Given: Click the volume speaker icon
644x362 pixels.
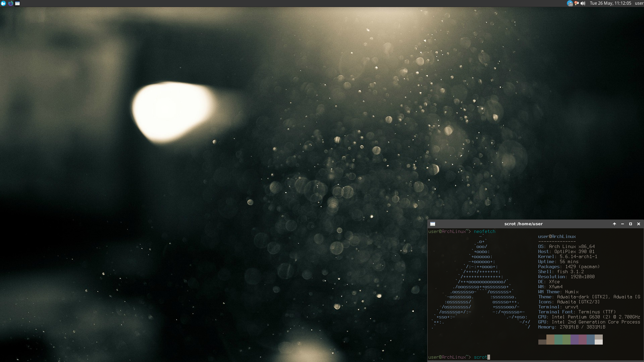Looking at the screenshot, I should 583,3.
